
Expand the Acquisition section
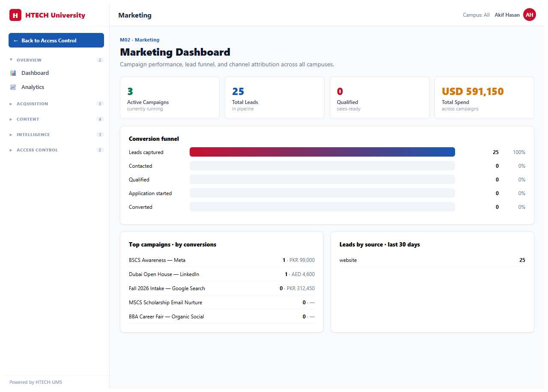56,104
